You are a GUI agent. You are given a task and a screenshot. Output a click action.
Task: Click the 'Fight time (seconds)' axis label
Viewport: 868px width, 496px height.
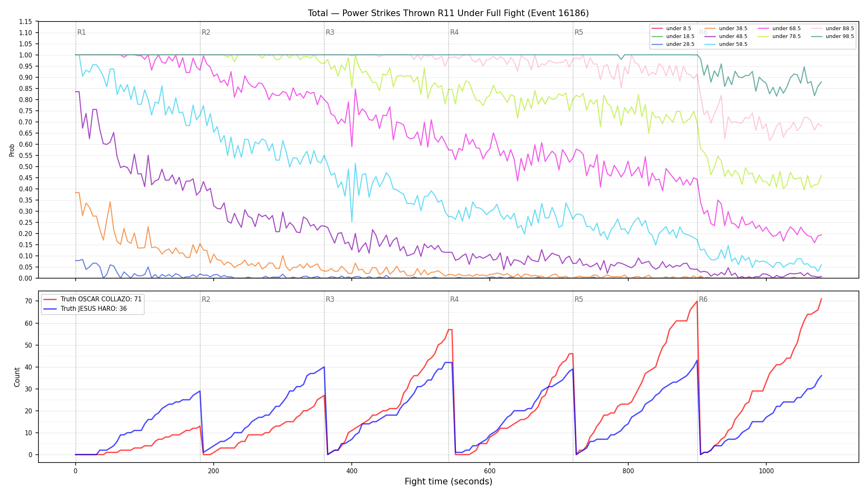[448, 482]
